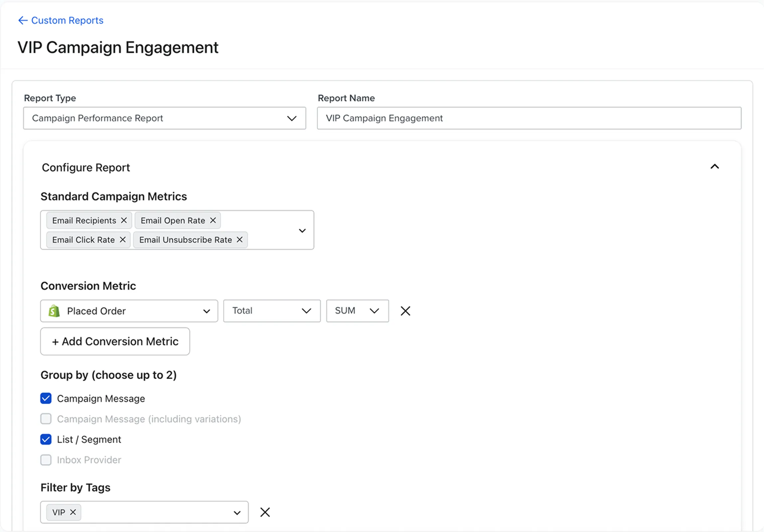Go back to Custom Reports
Image resolution: width=764 pixels, height=532 pixels.
click(x=67, y=21)
